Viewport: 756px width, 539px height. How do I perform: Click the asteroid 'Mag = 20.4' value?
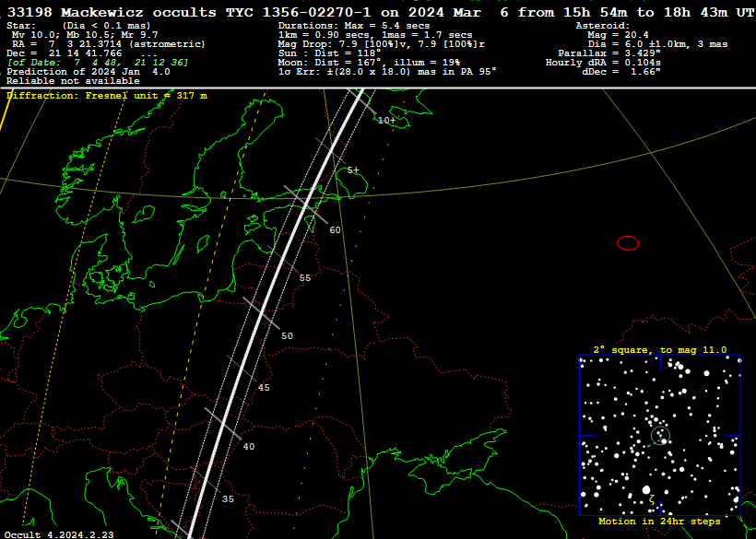click(x=618, y=35)
